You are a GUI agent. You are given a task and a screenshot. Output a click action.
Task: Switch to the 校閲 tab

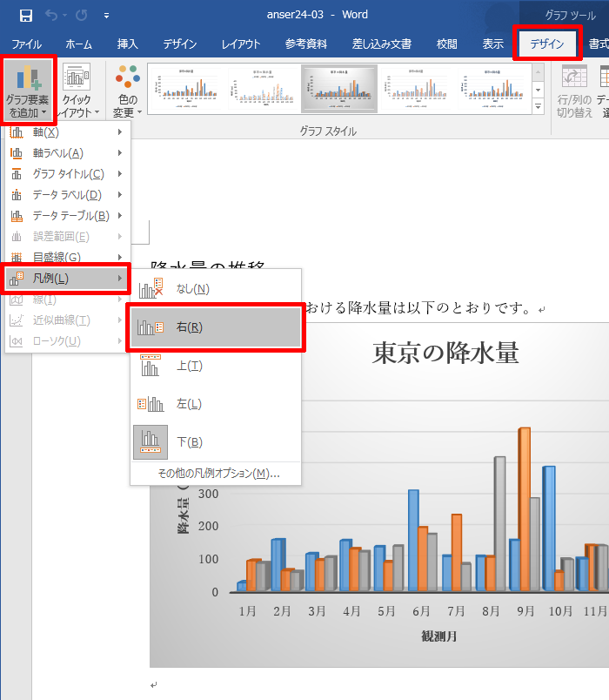[x=447, y=44]
